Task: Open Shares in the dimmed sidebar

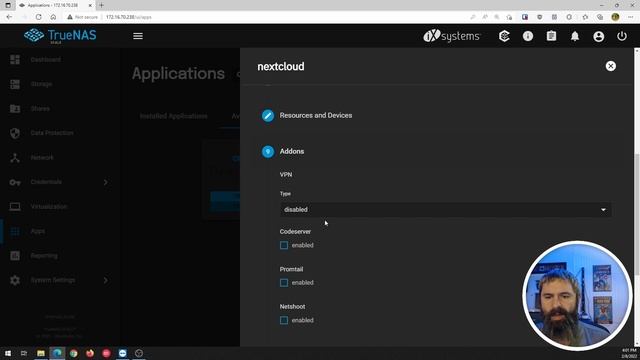Action: [40, 109]
